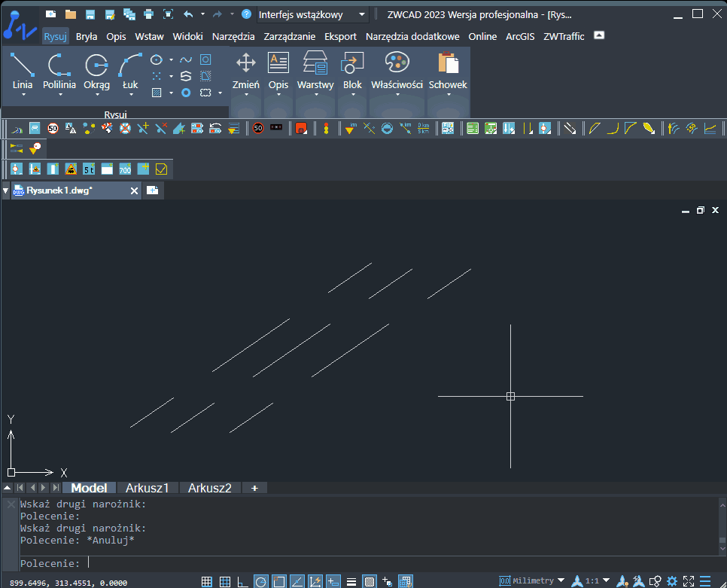Toggle ortho mode in the status bar

click(x=242, y=580)
